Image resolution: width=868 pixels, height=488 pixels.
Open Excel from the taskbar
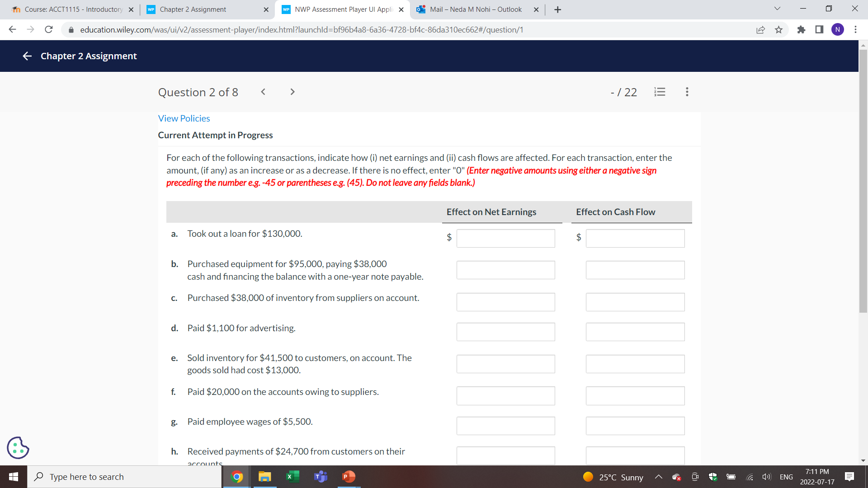292,477
